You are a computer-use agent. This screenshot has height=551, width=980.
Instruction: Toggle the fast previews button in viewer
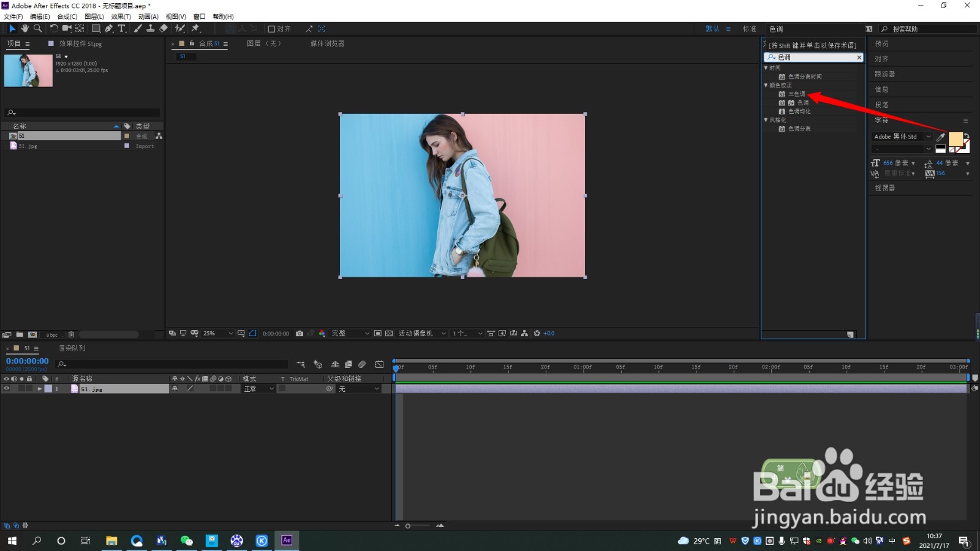[x=502, y=334]
